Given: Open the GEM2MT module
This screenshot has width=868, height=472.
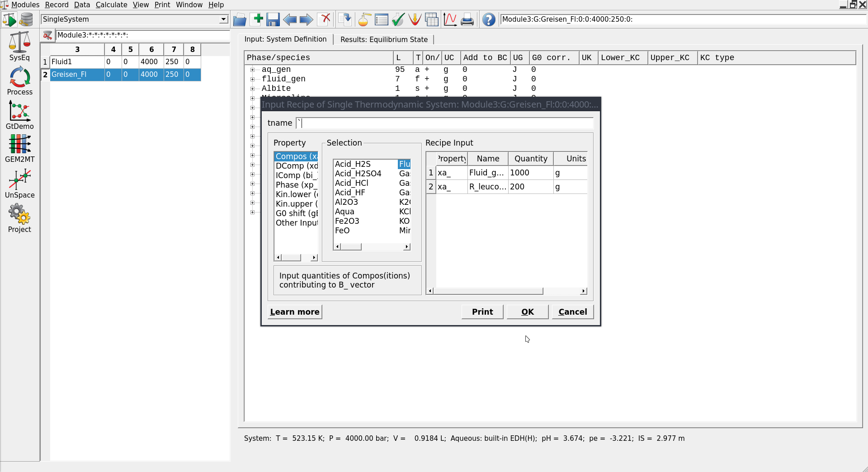Looking at the screenshot, I should (x=19, y=149).
